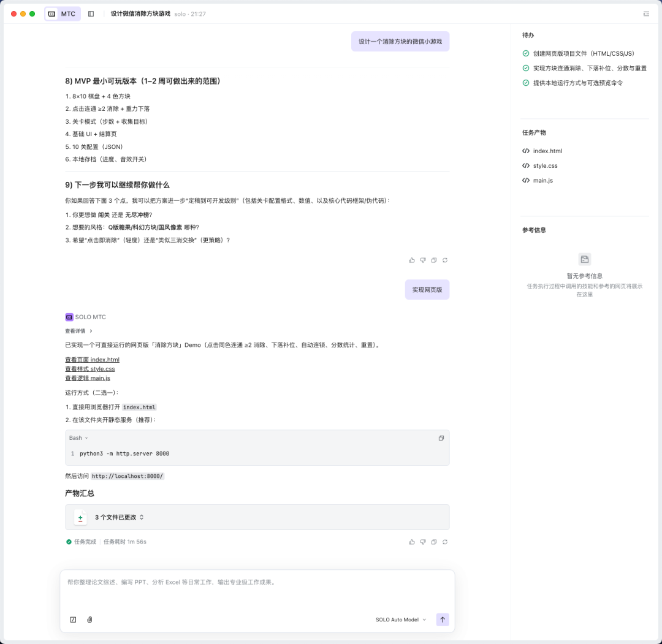The width and height of the screenshot is (662, 644).
Task: Open link 查看逻辑 main.js
Action: click(88, 378)
